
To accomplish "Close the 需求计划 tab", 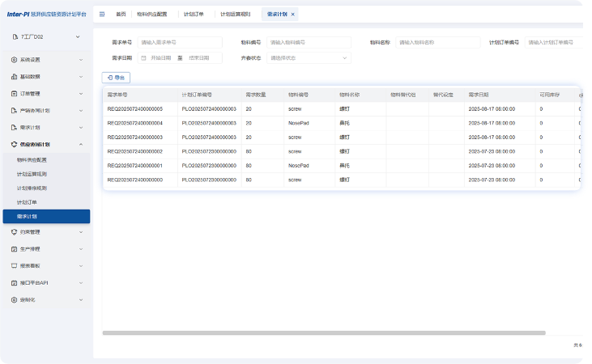I will pos(292,15).
